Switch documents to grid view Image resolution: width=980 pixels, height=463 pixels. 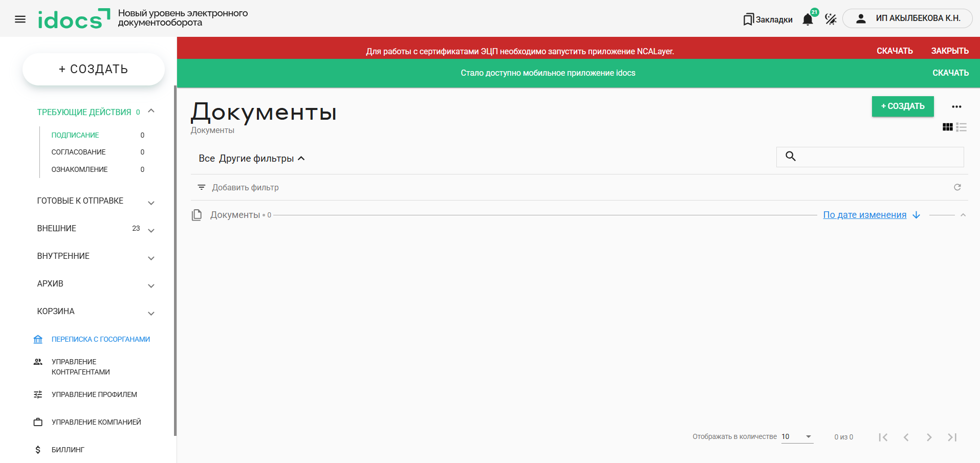click(947, 127)
